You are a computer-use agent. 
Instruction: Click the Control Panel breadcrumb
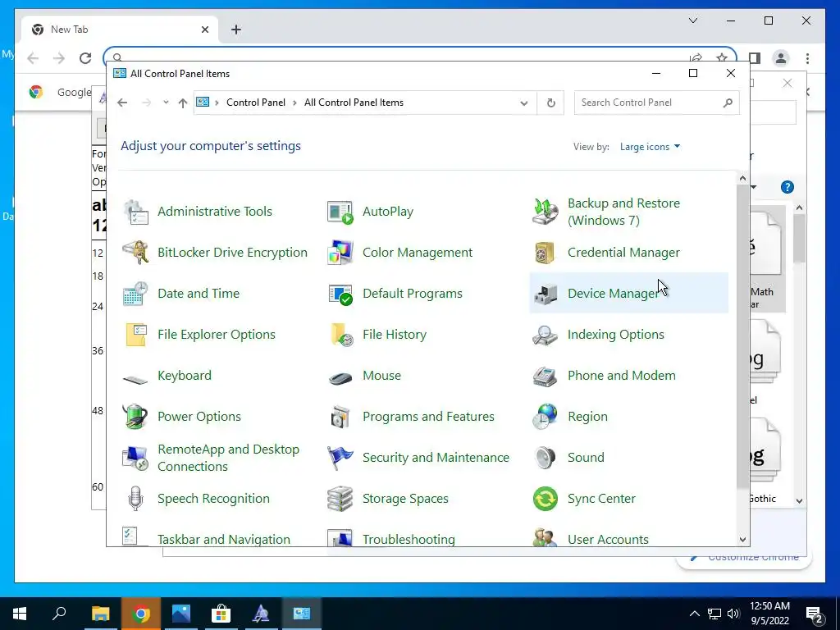pyautogui.click(x=256, y=103)
